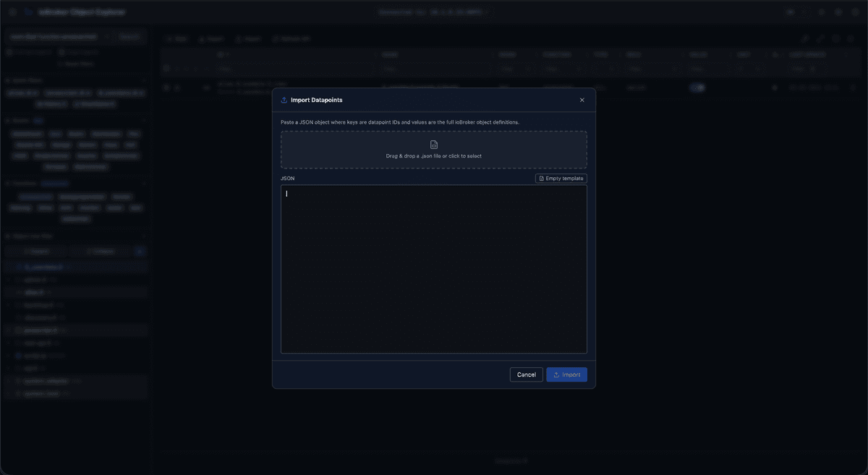This screenshot has width=868, height=475.
Task: Open the .json file drag-and-drop zone
Action: (x=434, y=150)
